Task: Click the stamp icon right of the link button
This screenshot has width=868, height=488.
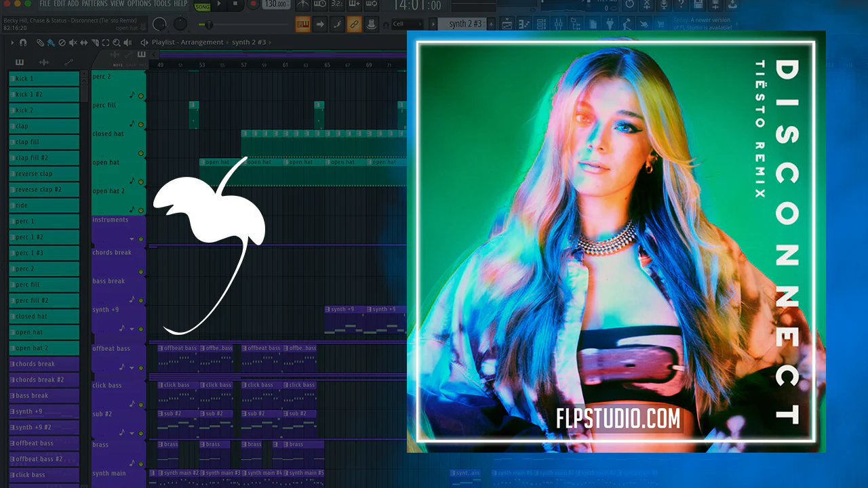Action: [371, 24]
